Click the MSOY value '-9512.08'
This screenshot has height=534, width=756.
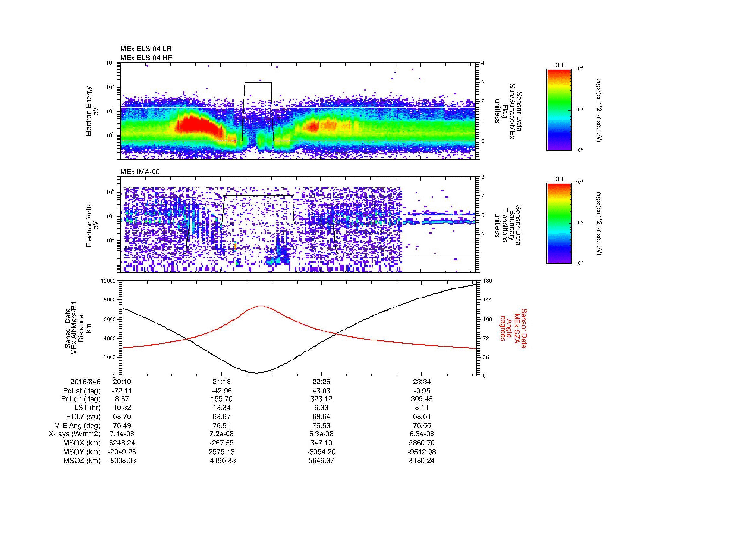422,452
